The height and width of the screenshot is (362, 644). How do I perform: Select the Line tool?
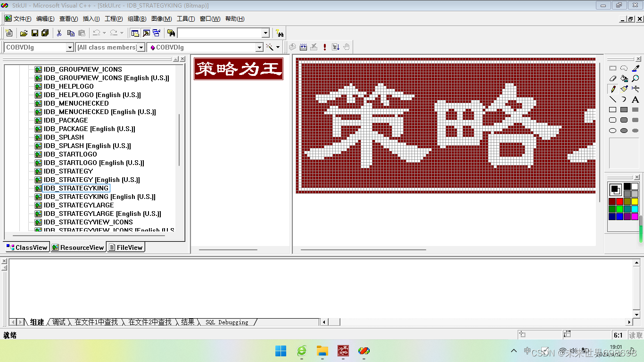click(613, 99)
